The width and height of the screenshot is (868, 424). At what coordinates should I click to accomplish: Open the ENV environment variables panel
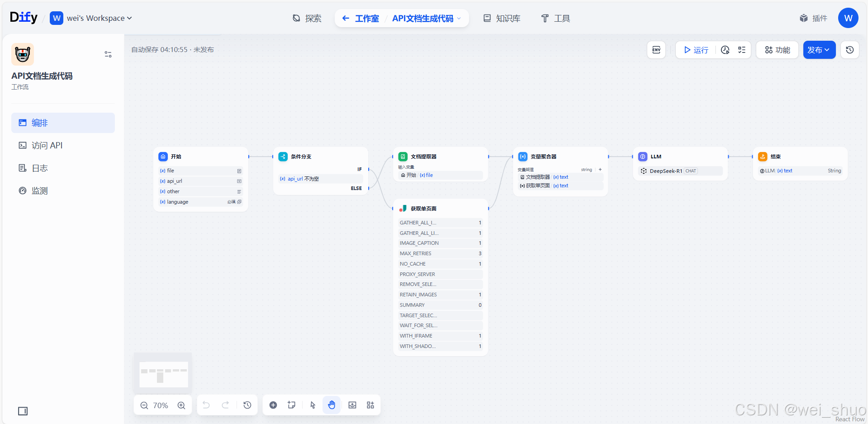tap(656, 50)
